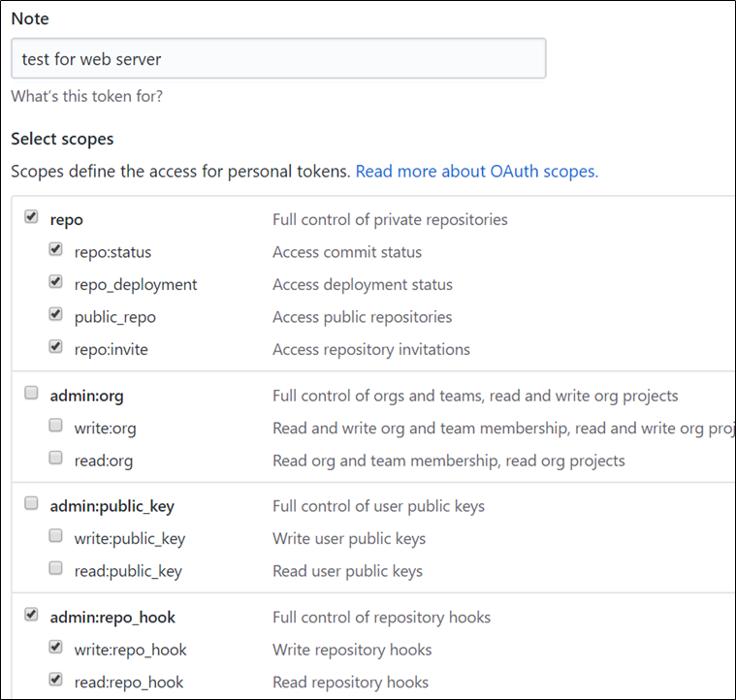This screenshot has width=736, height=700.
Task: Click the repo scope label text
Action: click(65, 220)
